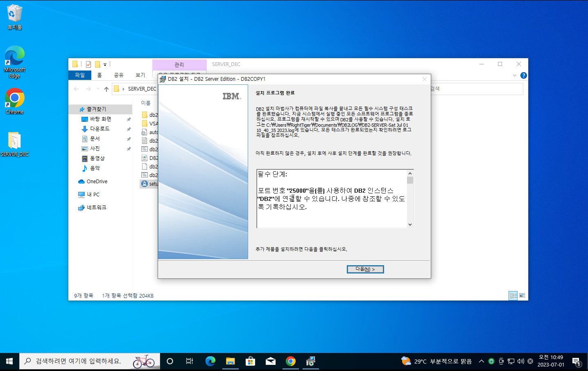
Task: Switch to details view icon in status bar
Action: tap(513, 296)
